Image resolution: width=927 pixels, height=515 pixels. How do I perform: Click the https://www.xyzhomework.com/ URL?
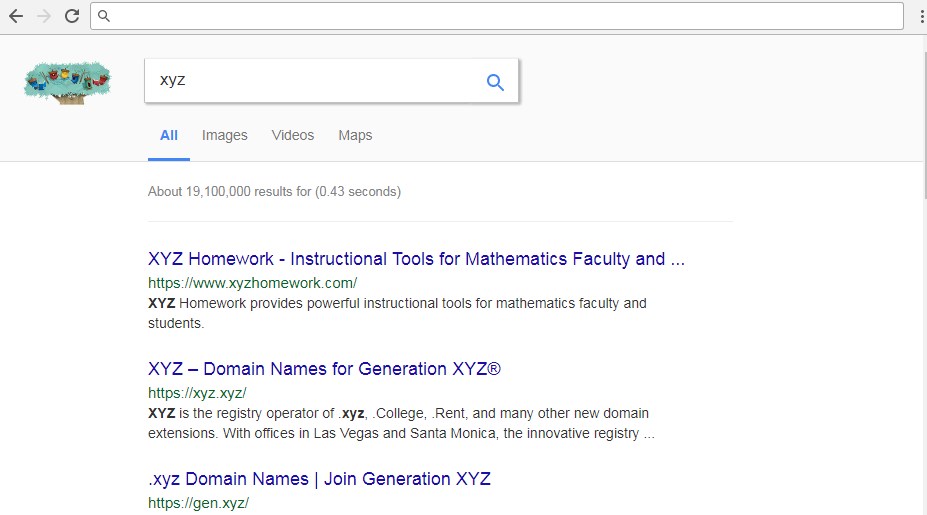point(252,283)
